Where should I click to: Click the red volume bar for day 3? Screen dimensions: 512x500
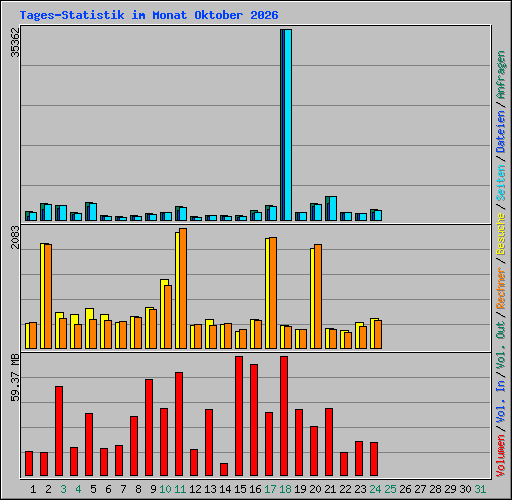59,431
